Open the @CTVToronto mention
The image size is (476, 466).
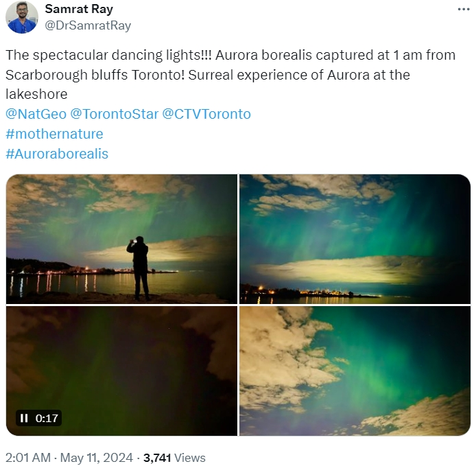(x=206, y=114)
